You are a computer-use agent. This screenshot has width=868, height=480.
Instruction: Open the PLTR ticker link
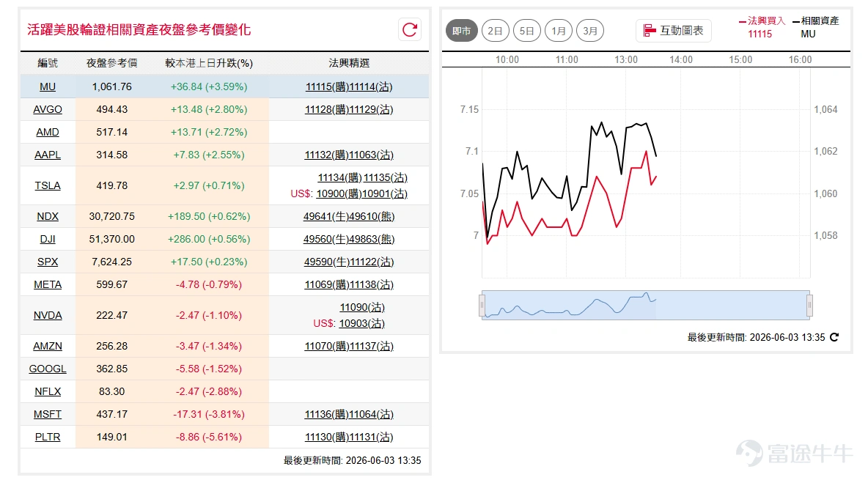[48, 437]
